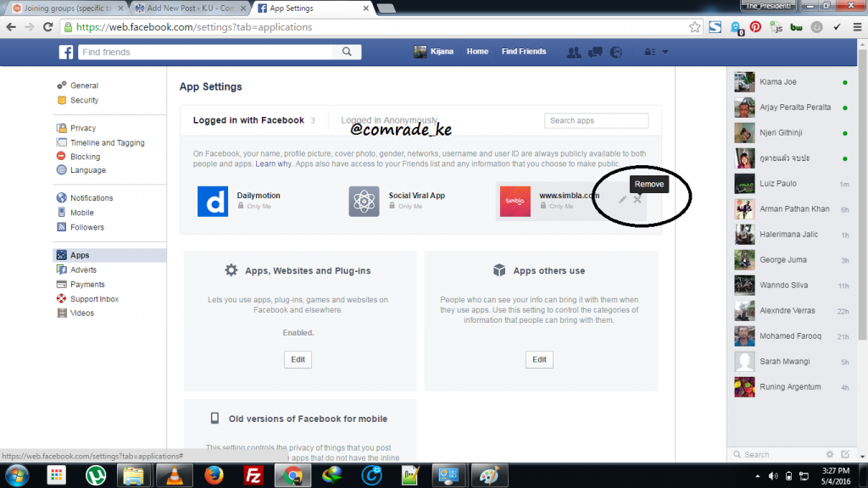Open the Windows Start button
This screenshot has width=868, height=488.
coord(17,476)
